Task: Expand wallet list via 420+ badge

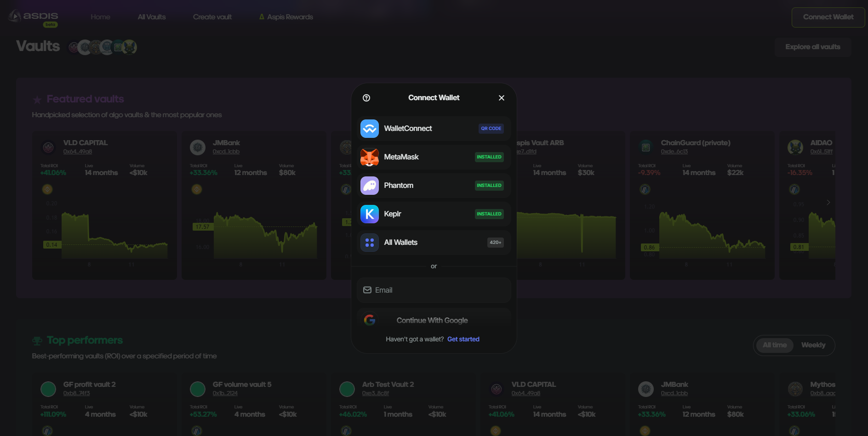Action: click(x=495, y=243)
